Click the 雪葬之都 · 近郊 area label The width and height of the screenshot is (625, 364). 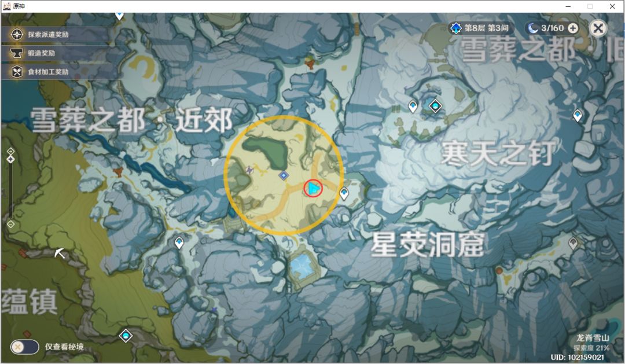132,120
